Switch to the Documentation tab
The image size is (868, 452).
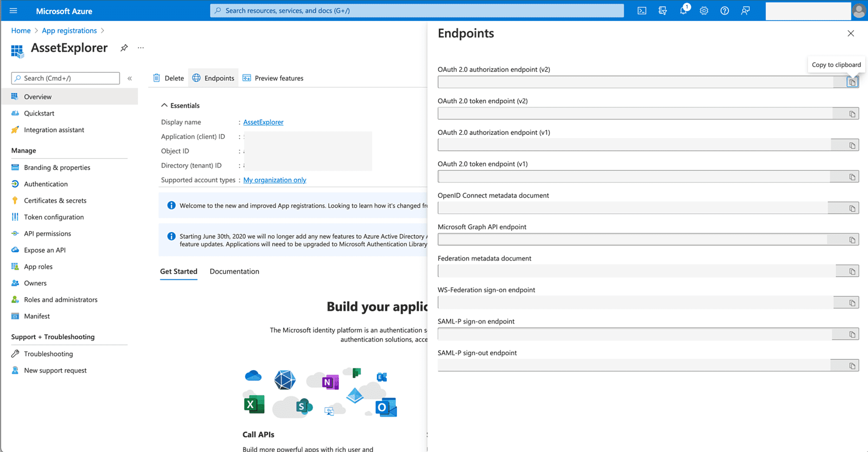[x=234, y=271]
